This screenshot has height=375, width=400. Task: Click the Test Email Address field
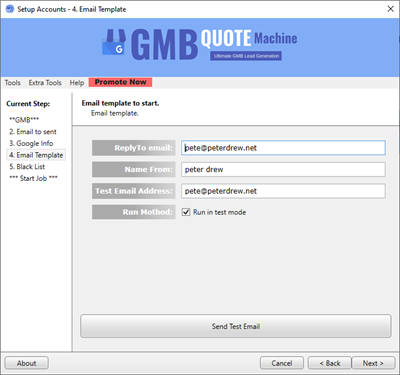[283, 191]
